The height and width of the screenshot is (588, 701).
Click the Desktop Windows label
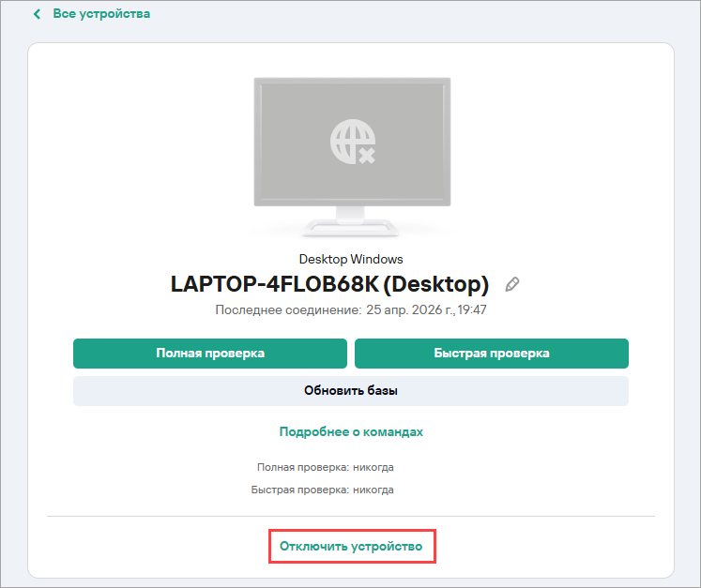[x=351, y=259]
